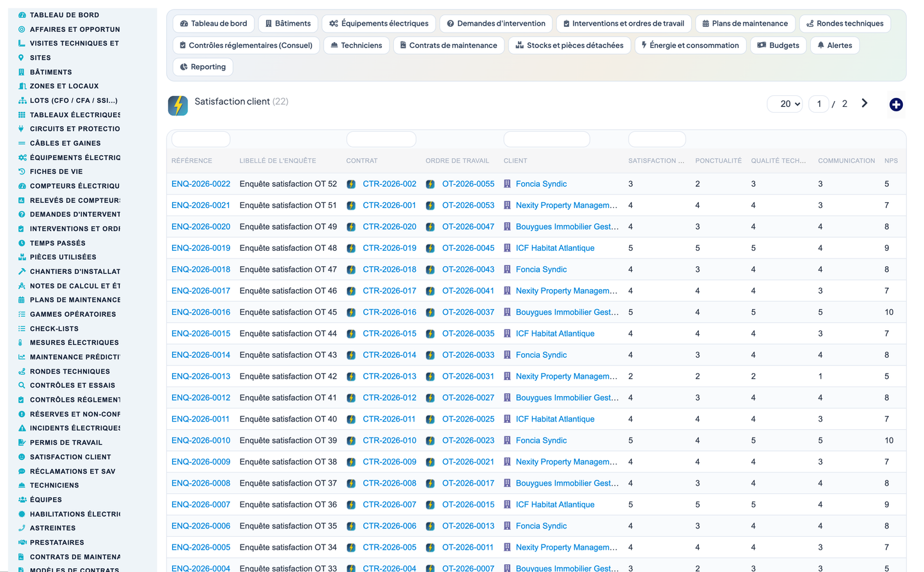Click the Tableaux électriques grid icon
Screen dimensions: 924x572
pyautogui.click(x=22, y=115)
